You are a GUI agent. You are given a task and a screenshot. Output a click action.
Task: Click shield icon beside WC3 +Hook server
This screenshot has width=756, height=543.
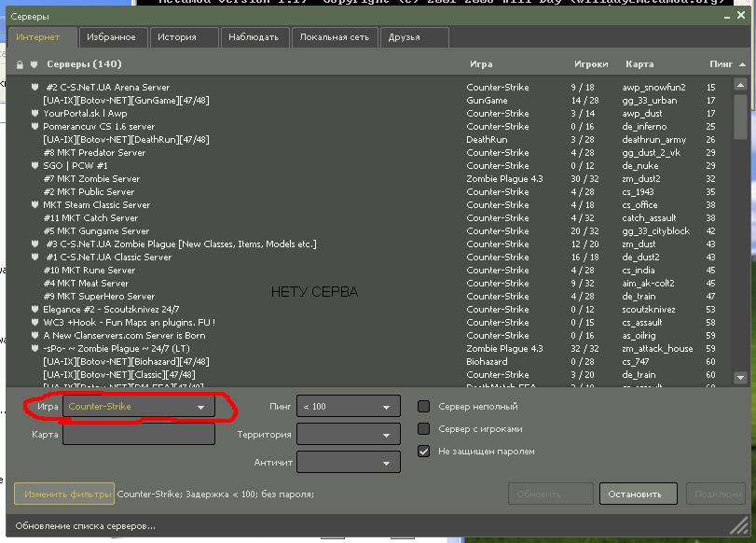[x=34, y=322]
